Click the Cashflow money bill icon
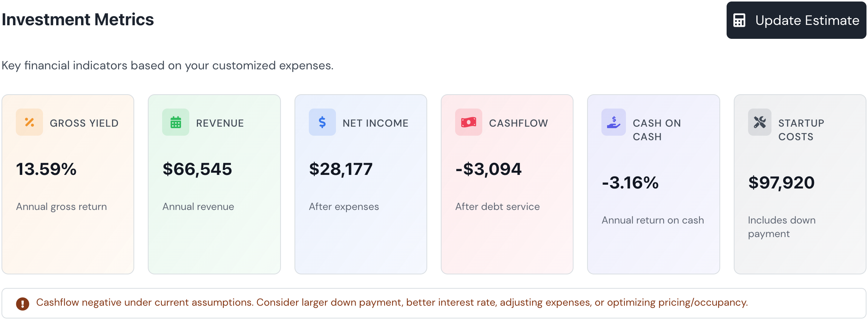 click(468, 122)
